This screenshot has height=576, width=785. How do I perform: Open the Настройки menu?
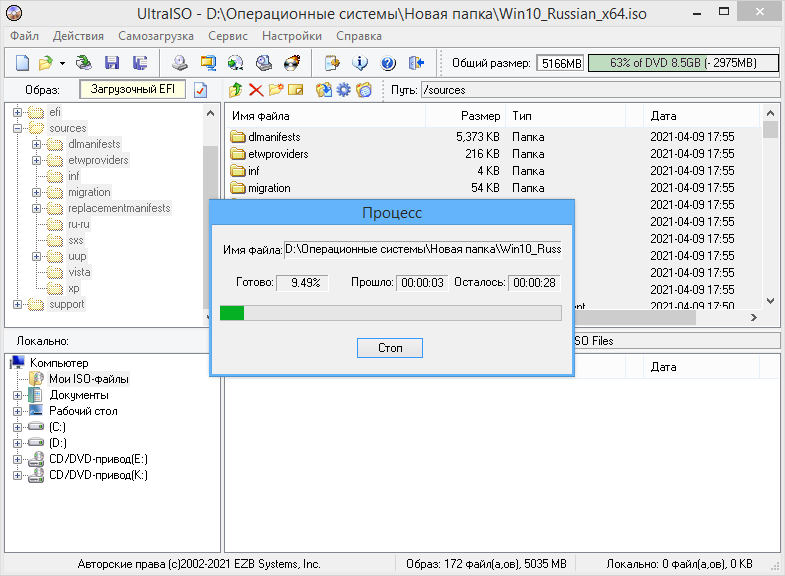(292, 36)
